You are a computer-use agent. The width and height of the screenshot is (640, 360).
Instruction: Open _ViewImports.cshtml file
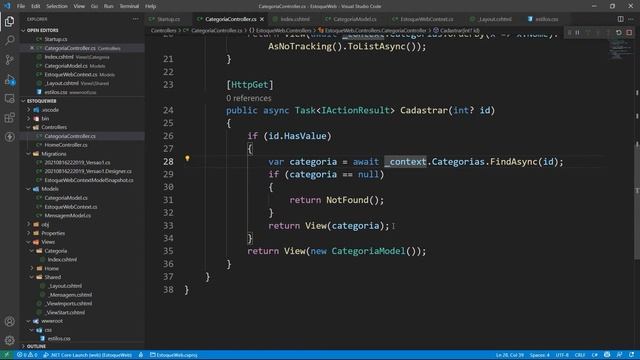point(69,304)
